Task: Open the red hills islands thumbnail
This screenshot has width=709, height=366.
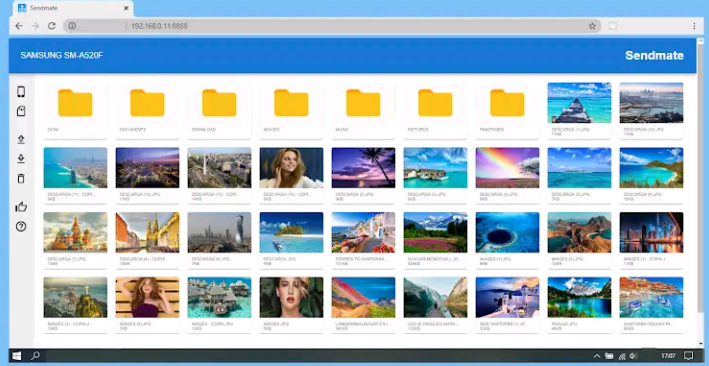Action: point(579,232)
